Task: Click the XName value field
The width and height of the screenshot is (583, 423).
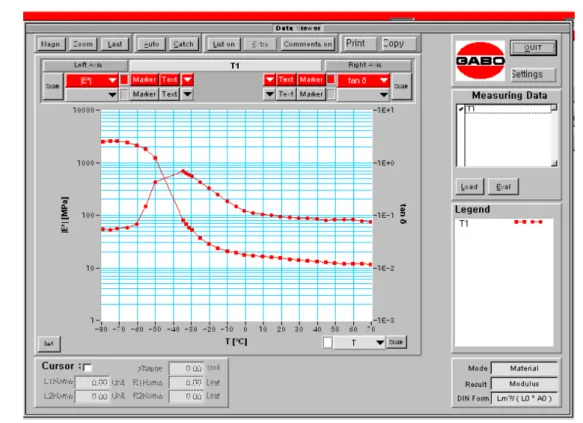Action: [186, 368]
